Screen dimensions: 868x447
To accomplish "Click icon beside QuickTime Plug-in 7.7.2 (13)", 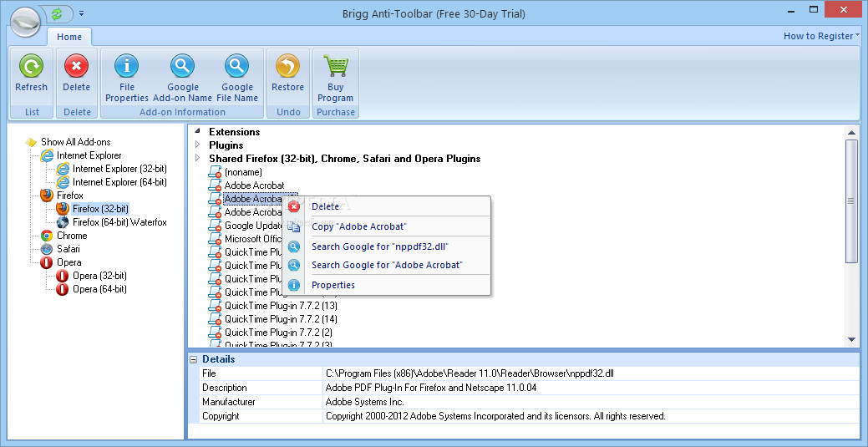I will click(x=215, y=306).
